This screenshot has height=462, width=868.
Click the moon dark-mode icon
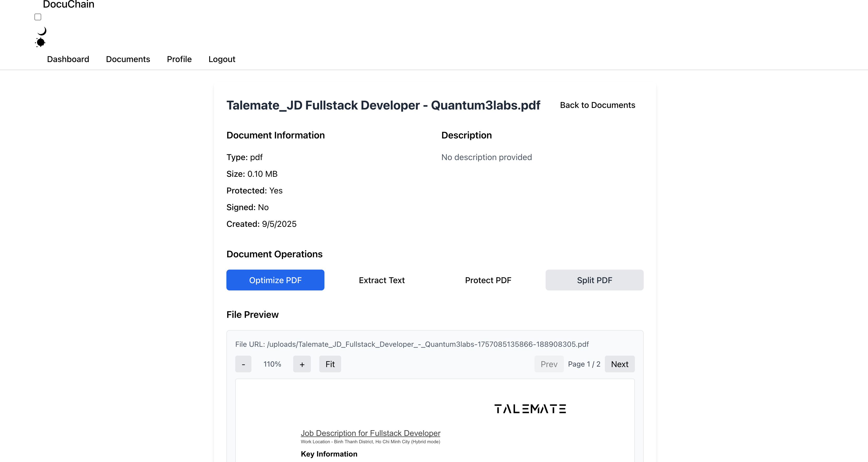click(x=42, y=31)
